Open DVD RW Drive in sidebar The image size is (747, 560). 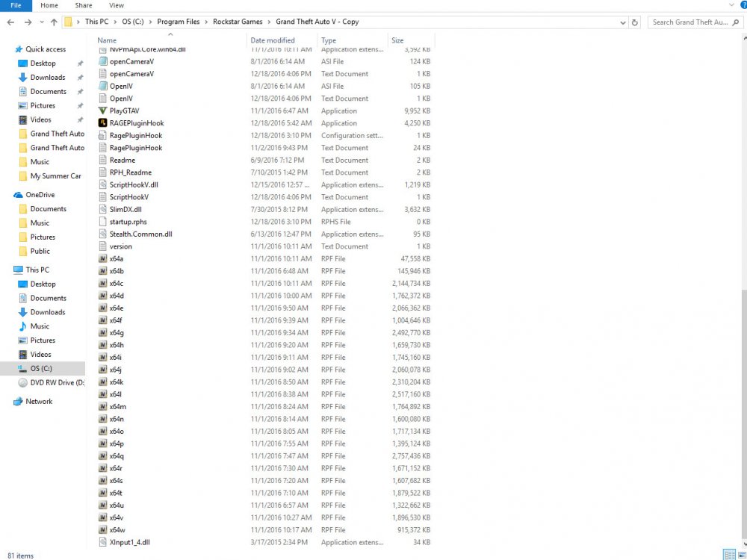point(58,382)
